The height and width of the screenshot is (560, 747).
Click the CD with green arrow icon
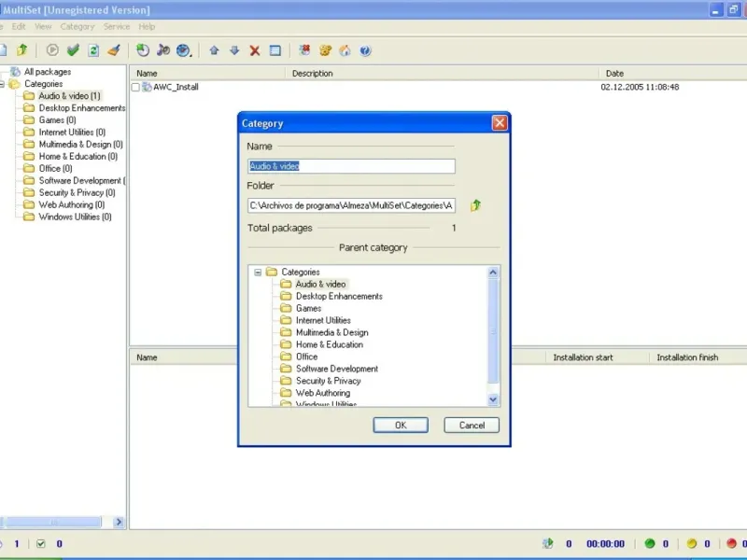click(143, 50)
